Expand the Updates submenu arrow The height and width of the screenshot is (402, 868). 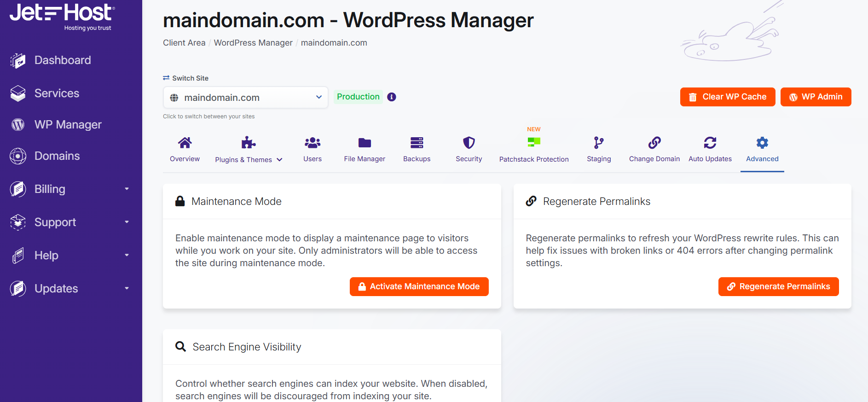(127, 288)
